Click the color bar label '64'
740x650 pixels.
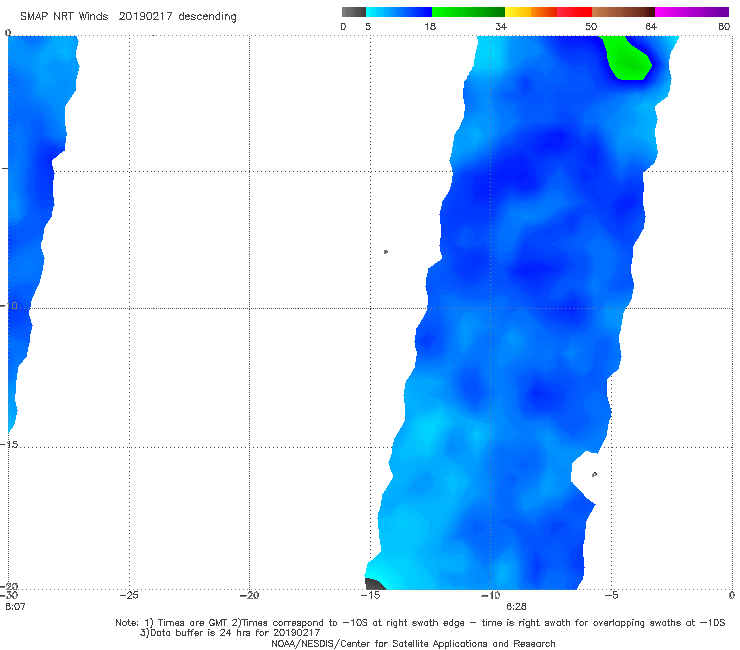pos(651,26)
